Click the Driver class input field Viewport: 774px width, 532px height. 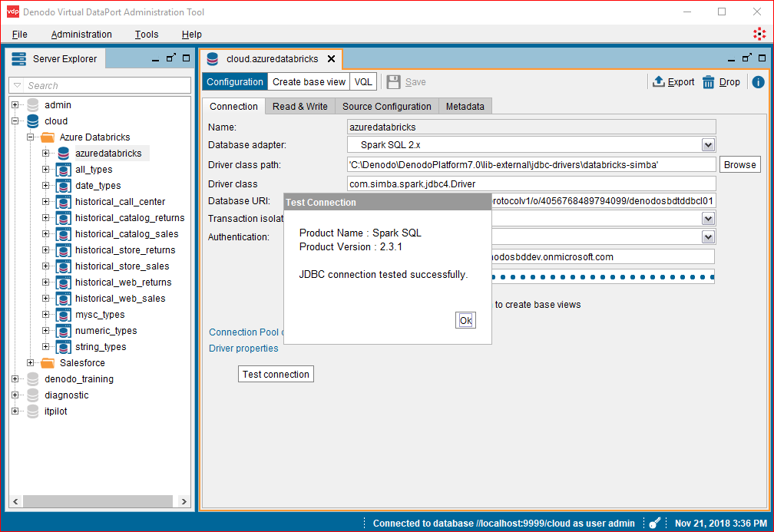(x=531, y=184)
